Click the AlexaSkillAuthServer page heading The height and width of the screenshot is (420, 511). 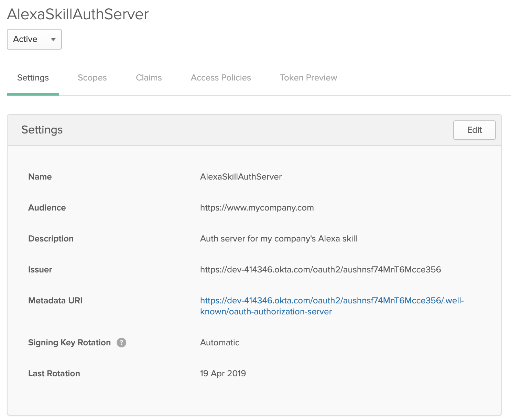coord(78,14)
